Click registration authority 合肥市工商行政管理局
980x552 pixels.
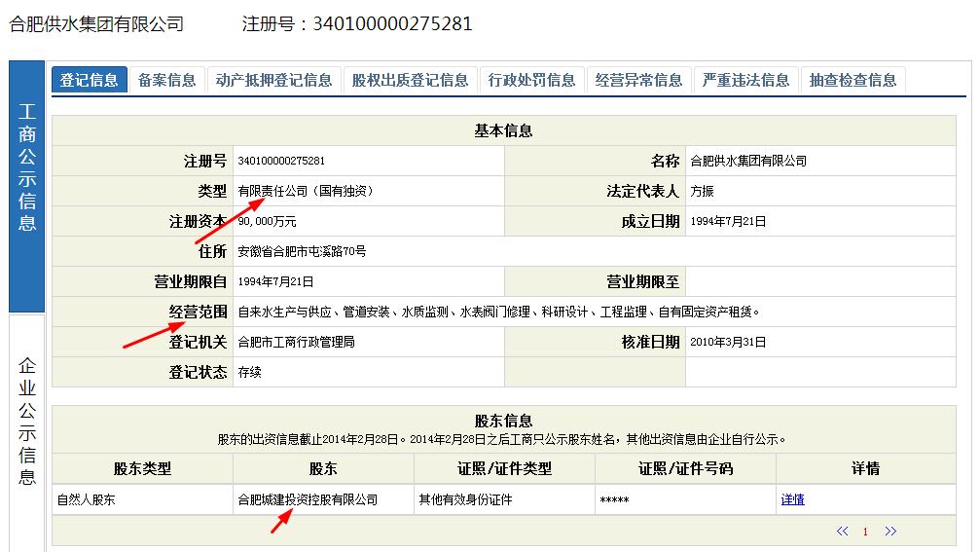(x=296, y=342)
